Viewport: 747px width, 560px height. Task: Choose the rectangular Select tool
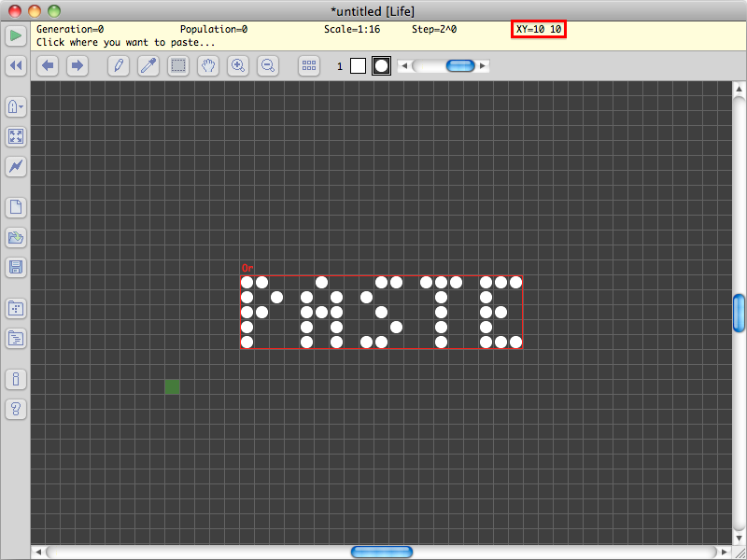tap(178, 65)
